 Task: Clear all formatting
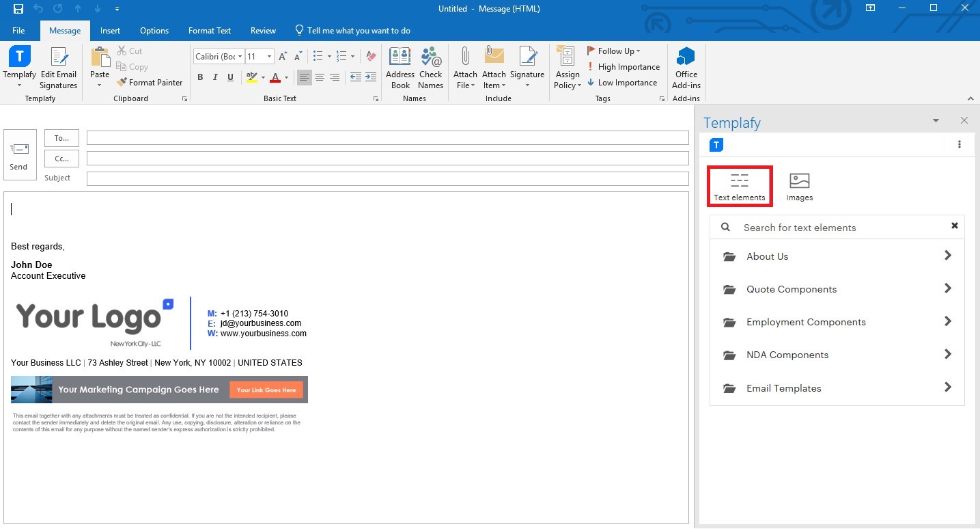pos(371,56)
